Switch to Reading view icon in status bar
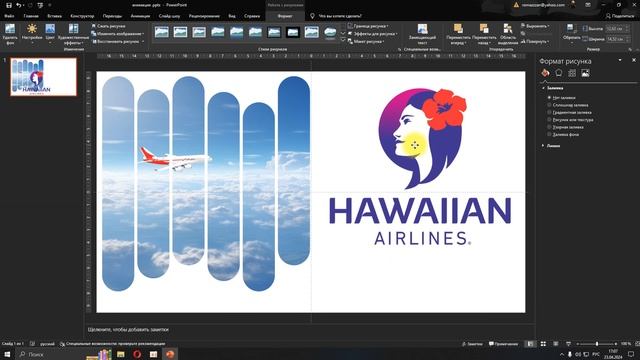The image size is (640, 360). pyautogui.click(x=556, y=344)
